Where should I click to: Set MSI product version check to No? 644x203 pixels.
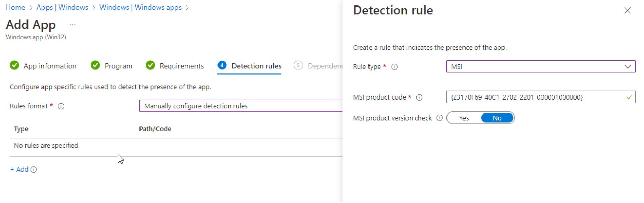coord(497,118)
